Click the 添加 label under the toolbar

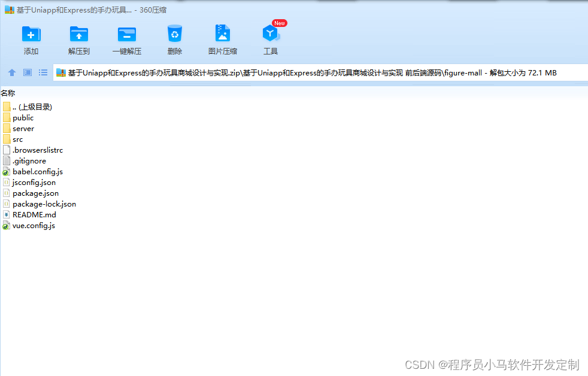(31, 51)
